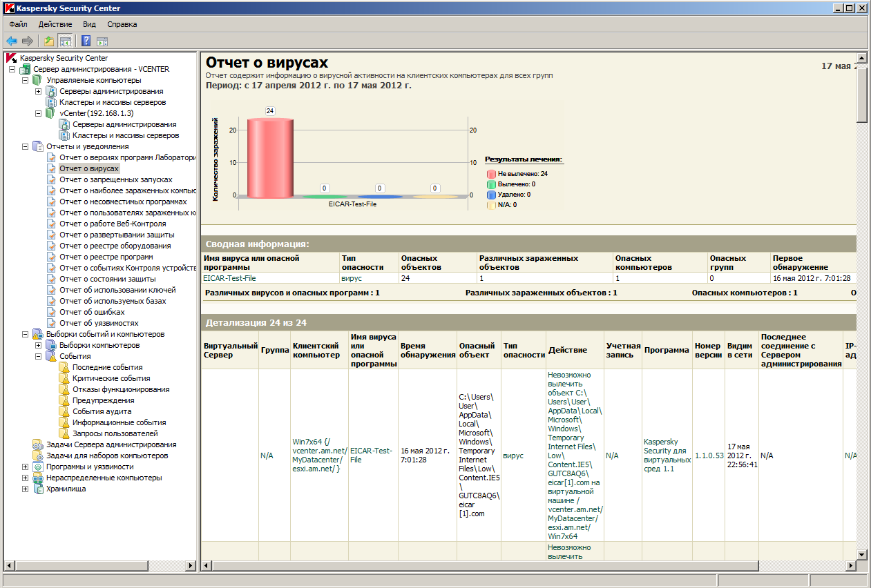Open the Отчет об уязвимостях report
The height and width of the screenshot is (588, 871).
coord(99,323)
